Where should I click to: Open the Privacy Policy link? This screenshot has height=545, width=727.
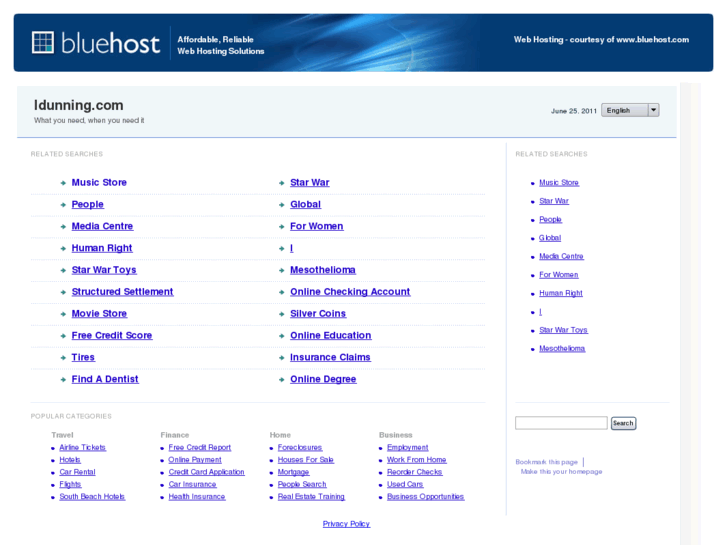pyautogui.click(x=346, y=524)
